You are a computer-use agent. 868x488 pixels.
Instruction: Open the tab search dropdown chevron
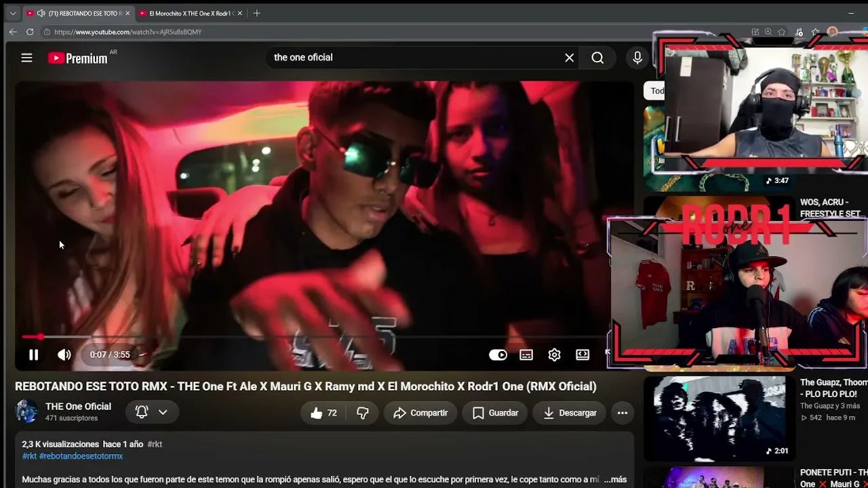click(12, 14)
